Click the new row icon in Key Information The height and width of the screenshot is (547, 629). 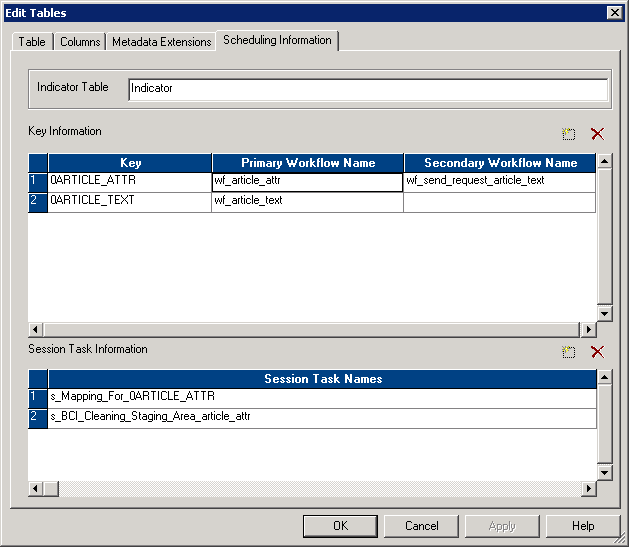point(569,134)
